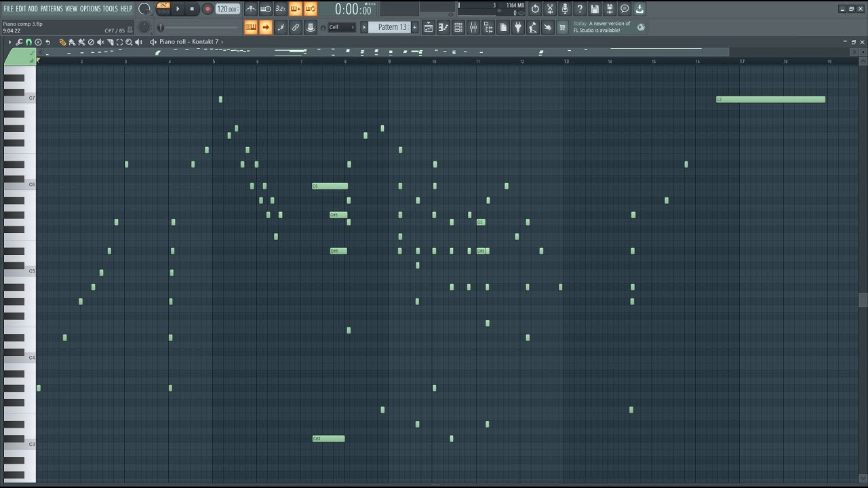Select the Zoom magnifier tool
Viewport: 868px width, 488px height.
pyautogui.click(x=129, y=42)
